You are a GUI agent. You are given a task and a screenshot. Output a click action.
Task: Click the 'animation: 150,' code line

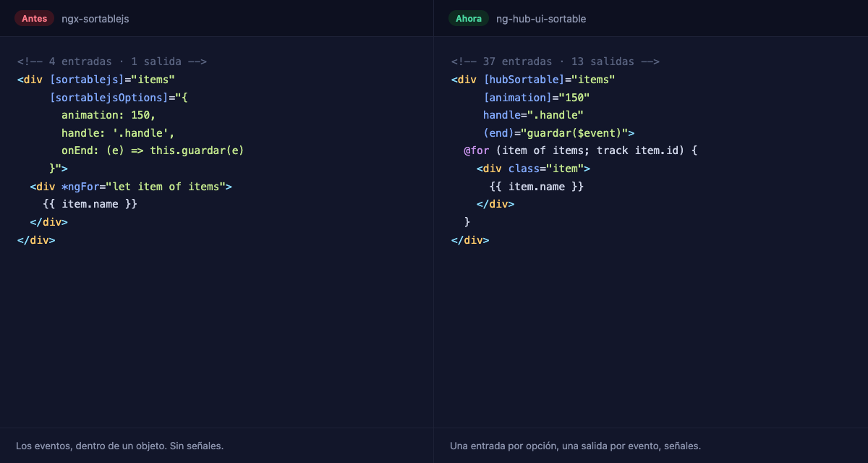coord(109,115)
